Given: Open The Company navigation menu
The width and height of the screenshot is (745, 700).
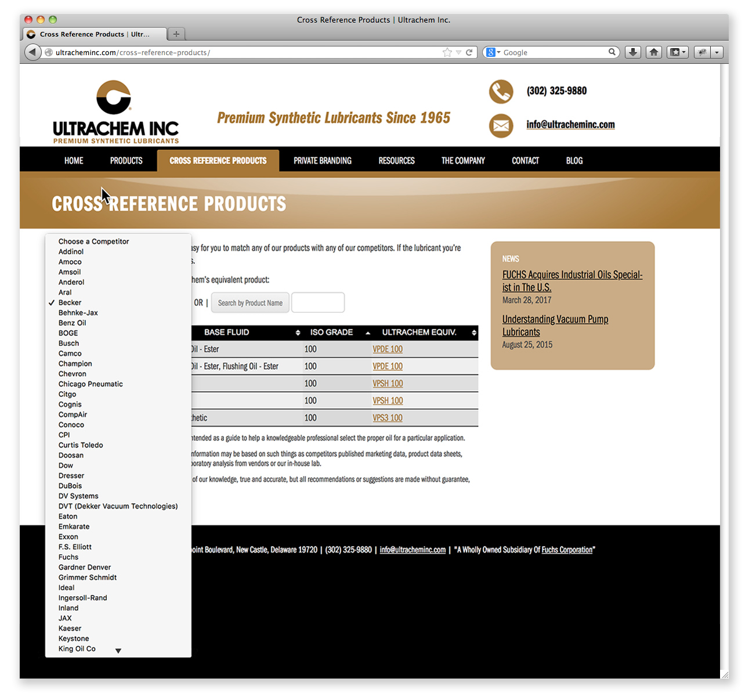Looking at the screenshot, I should tap(463, 161).
